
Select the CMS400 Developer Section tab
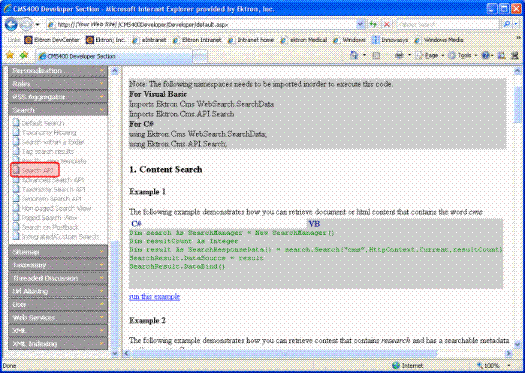(114, 56)
